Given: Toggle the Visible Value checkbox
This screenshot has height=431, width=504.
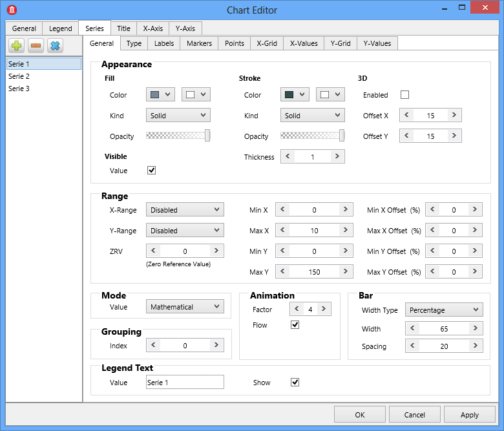Looking at the screenshot, I should coord(151,171).
